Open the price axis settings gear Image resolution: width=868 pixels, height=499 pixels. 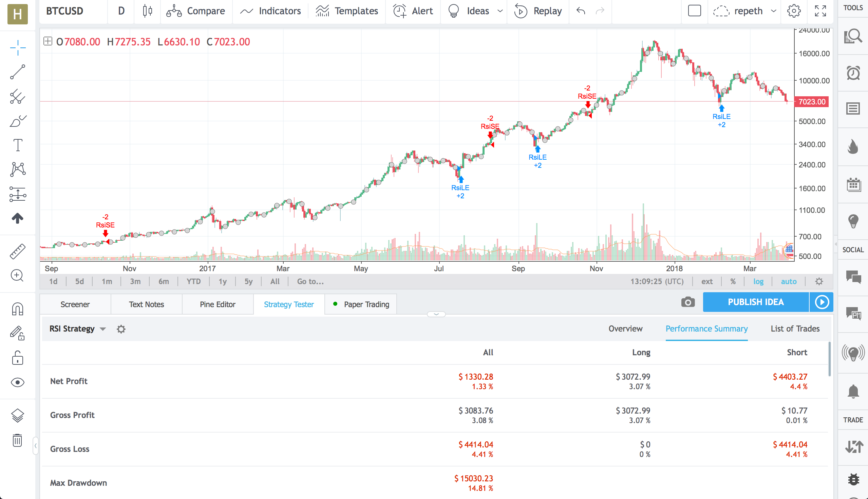click(x=819, y=281)
